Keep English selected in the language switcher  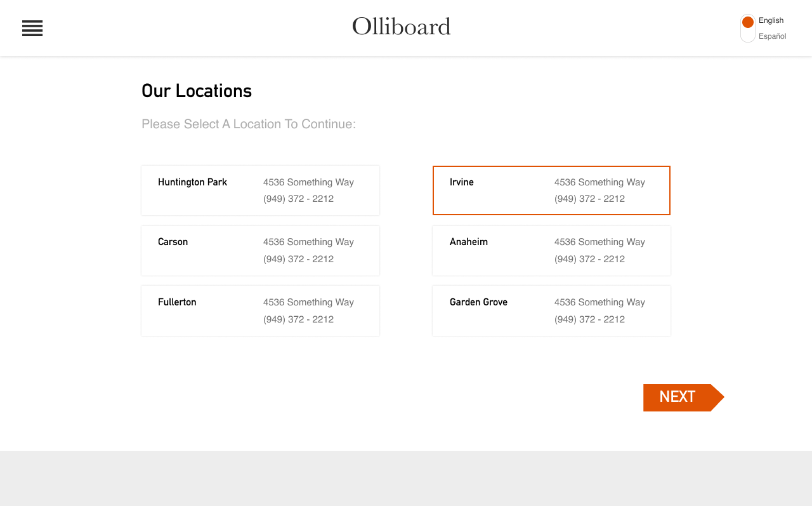click(771, 20)
